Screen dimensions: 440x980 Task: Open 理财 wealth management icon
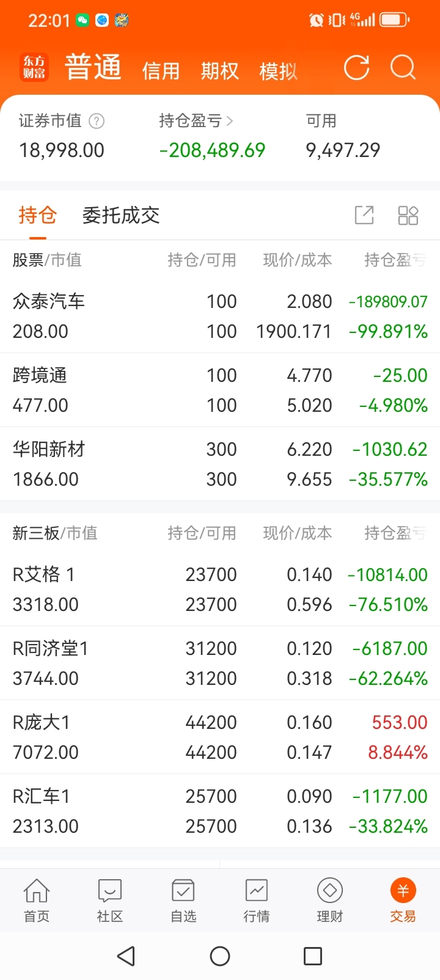pyautogui.click(x=330, y=900)
